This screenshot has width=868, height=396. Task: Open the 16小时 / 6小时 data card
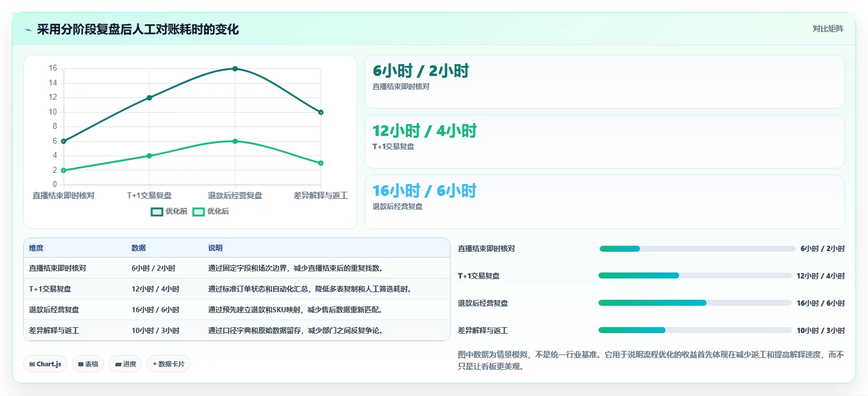point(604,202)
